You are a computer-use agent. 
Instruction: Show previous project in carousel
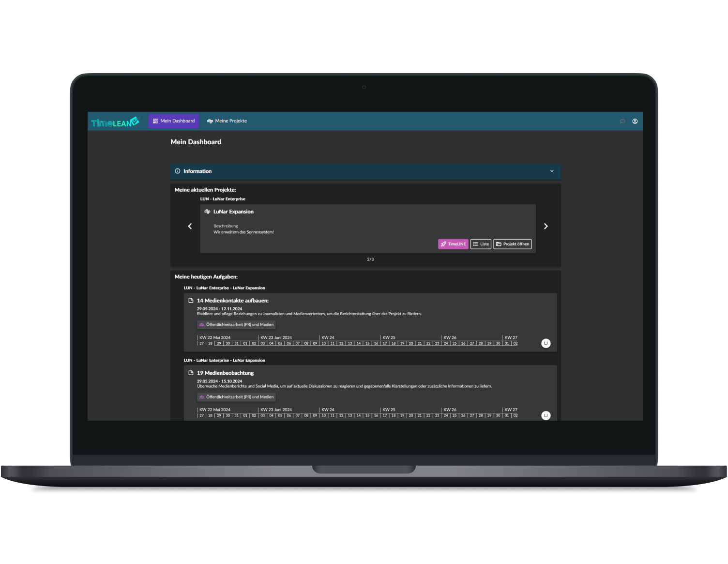(x=190, y=227)
